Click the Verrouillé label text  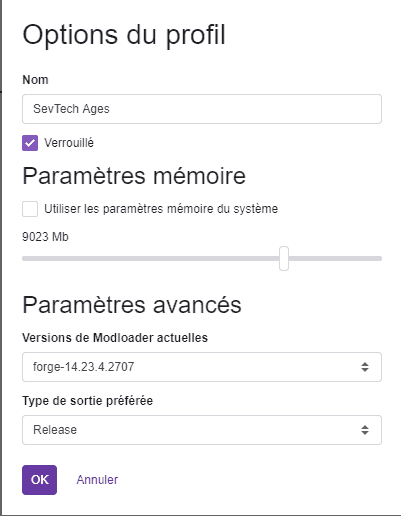[x=69, y=143]
